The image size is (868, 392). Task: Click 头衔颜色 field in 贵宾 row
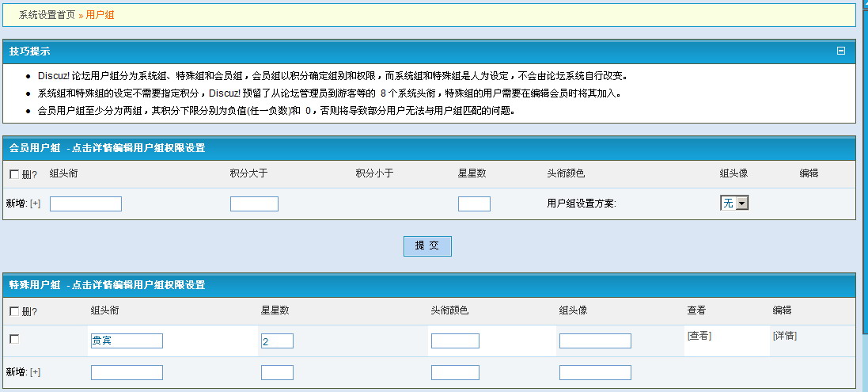(x=455, y=341)
